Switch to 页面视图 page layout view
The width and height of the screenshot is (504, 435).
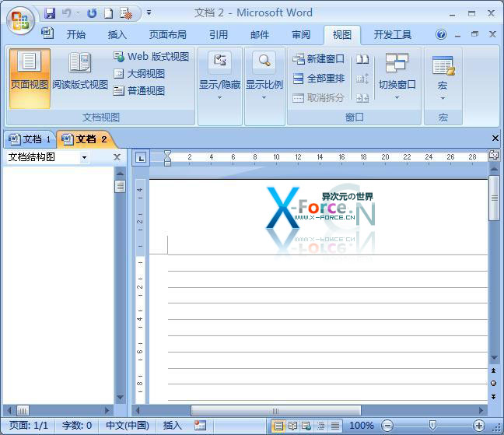coord(30,78)
